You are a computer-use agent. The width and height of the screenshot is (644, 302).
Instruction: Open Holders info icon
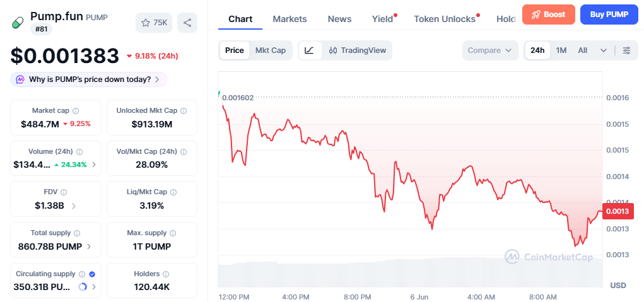(167, 274)
